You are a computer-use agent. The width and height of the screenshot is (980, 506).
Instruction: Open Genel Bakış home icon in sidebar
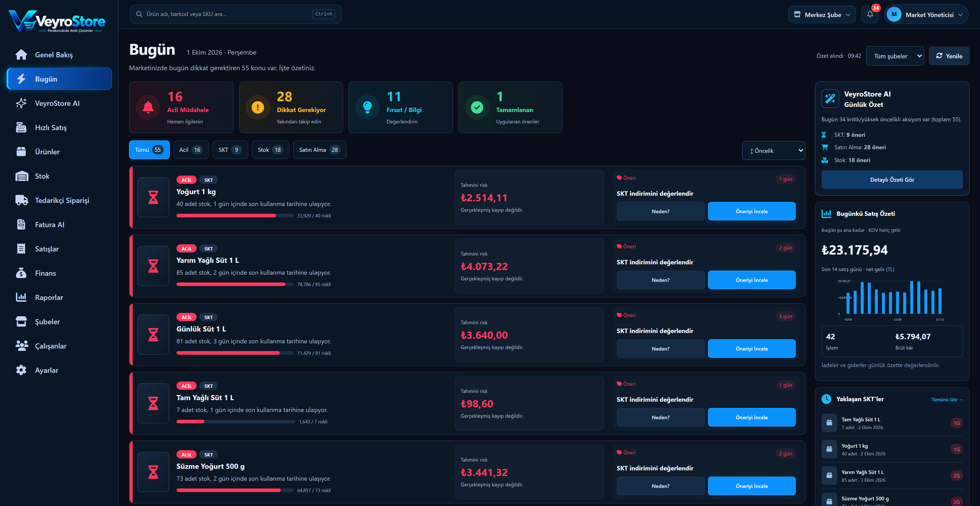click(21, 55)
